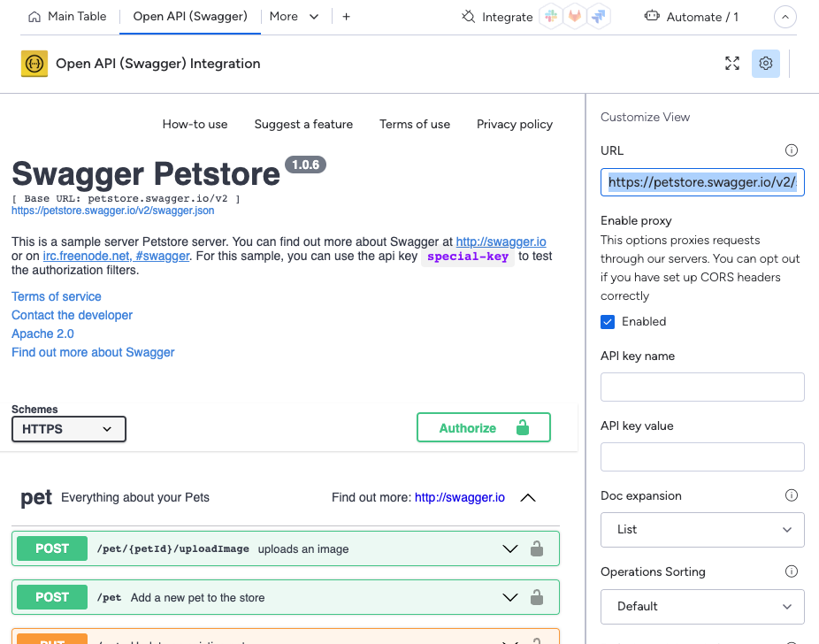Open the HTTPS schemes dropdown
The image size is (819, 644).
click(68, 429)
